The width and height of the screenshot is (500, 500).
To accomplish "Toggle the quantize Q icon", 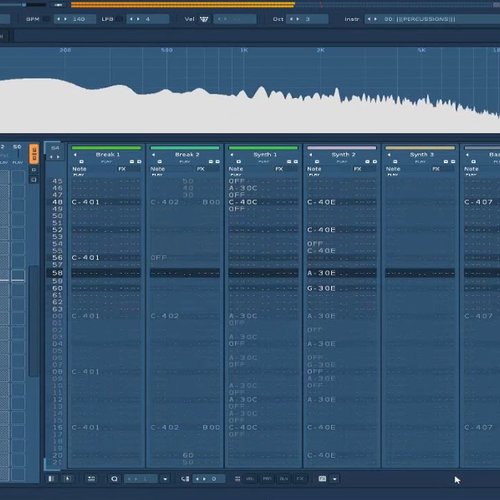I will tap(114, 479).
